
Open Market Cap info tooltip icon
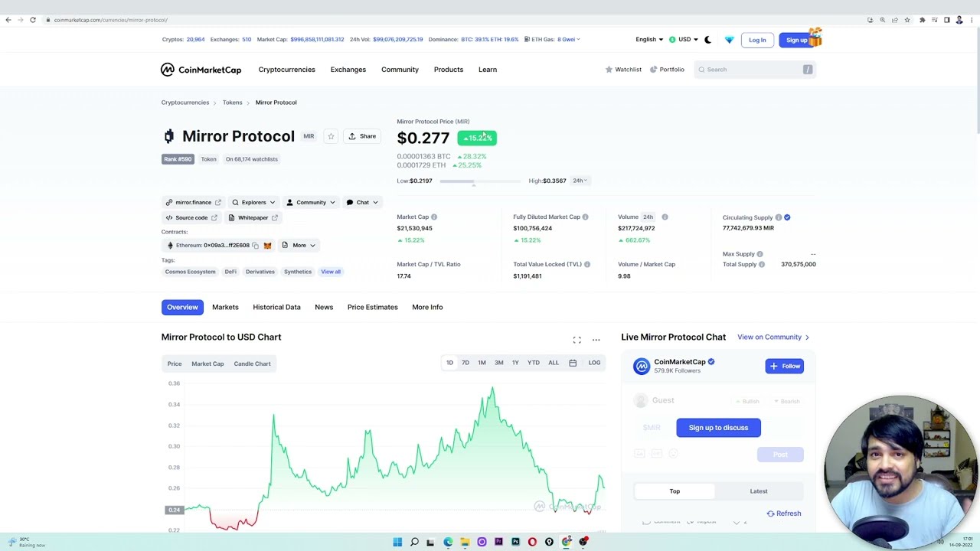click(x=434, y=217)
